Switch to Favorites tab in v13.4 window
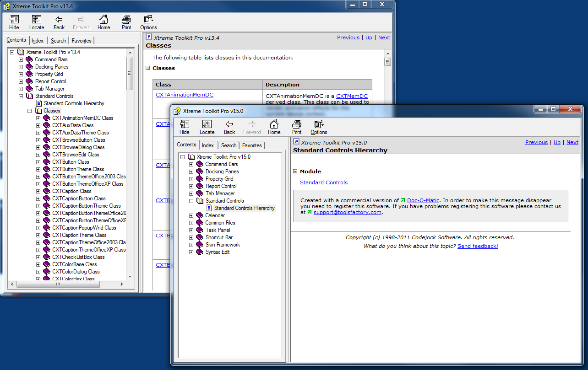The image size is (588, 370). coord(82,41)
